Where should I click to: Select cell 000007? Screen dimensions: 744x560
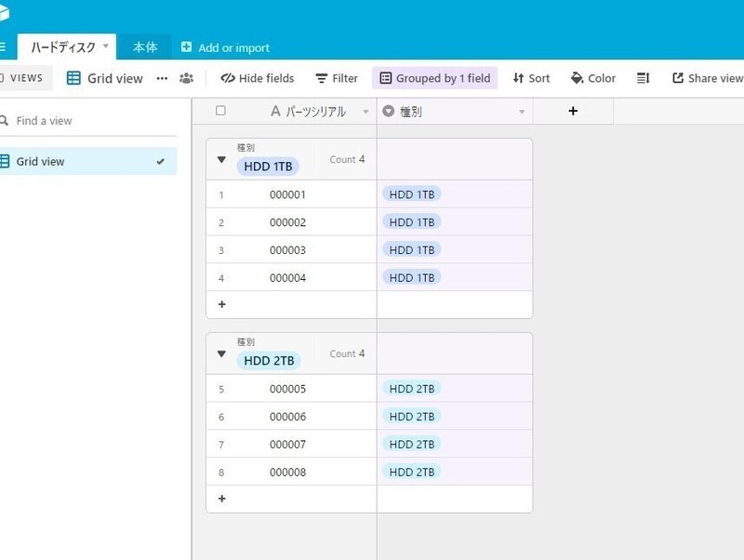(287, 445)
